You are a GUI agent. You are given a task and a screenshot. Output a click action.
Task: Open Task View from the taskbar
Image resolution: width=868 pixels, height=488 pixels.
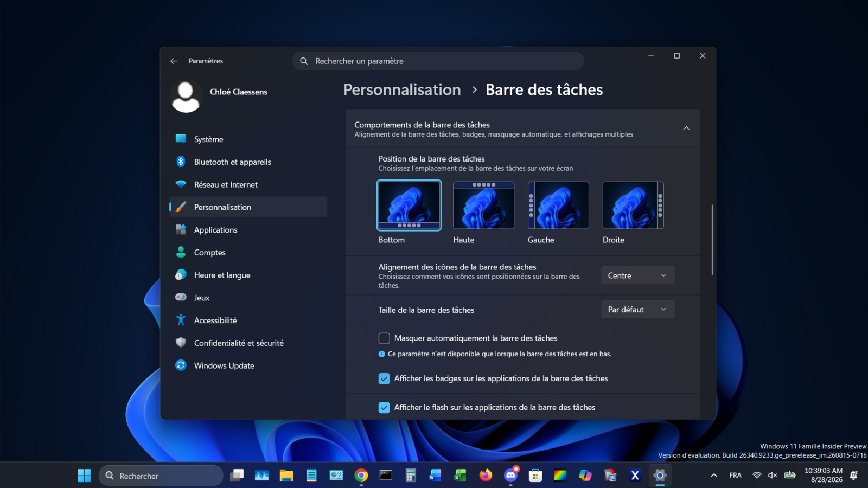(237, 476)
